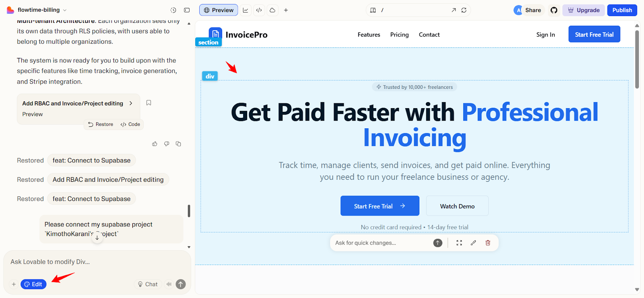Click the Lovable logo in the top left
The width and height of the screenshot is (644, 298).
[x=10, y=10]
